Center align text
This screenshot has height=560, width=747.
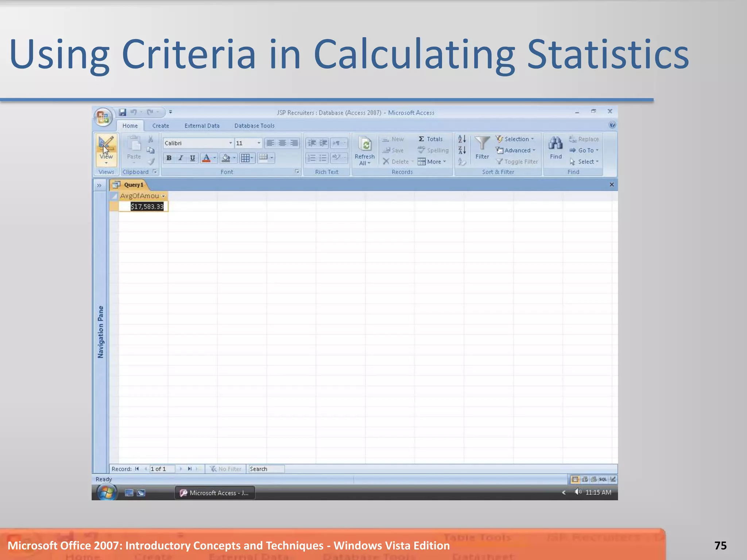(x=282, y=143)
